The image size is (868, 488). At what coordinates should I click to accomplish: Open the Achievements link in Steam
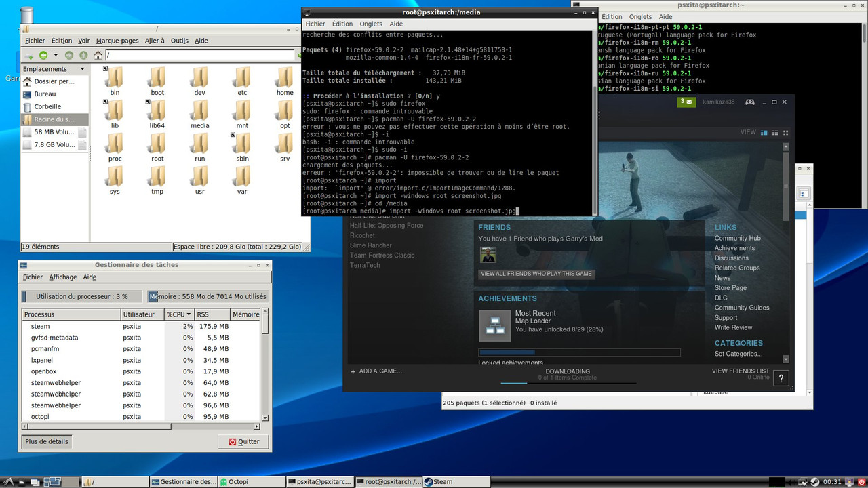734,248
